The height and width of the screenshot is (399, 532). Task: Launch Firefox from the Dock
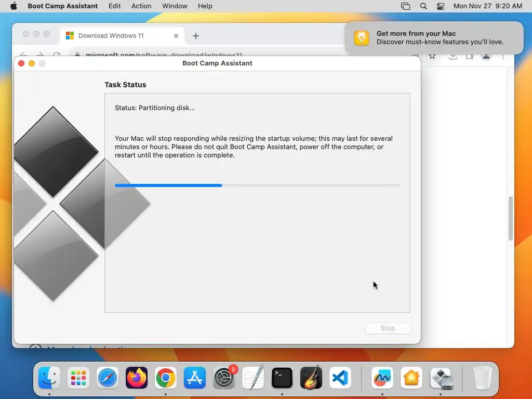pyautogui.click(x=137, y=378)
